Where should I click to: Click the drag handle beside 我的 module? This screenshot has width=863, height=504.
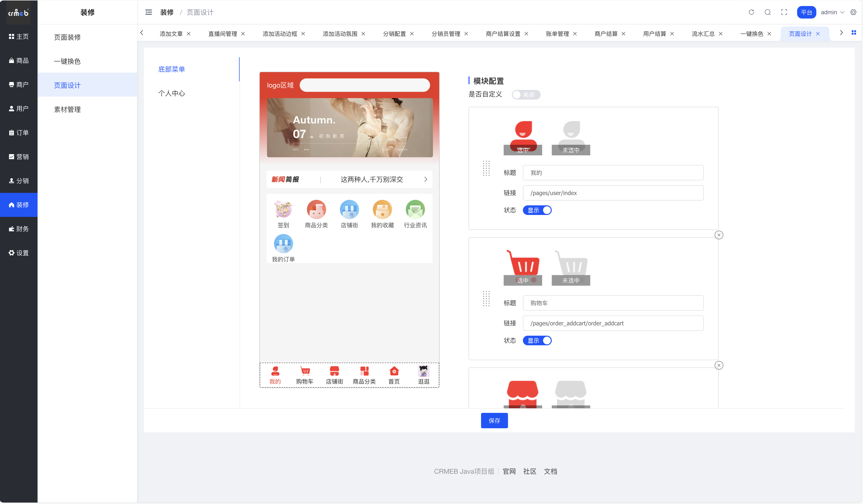(486, 169)
